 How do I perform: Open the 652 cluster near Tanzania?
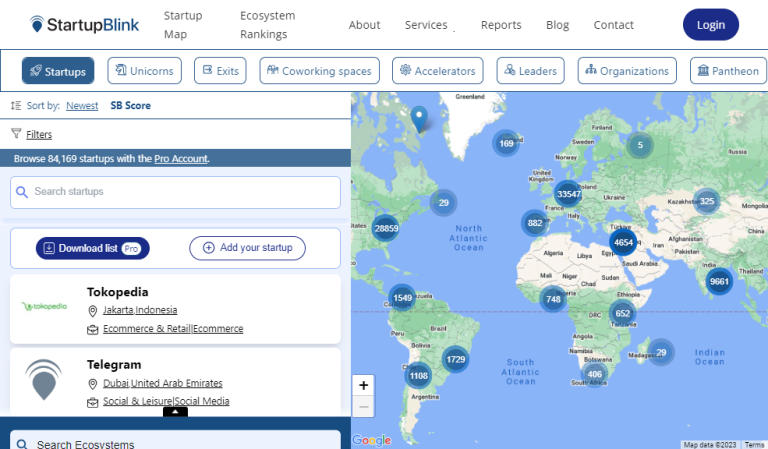(x=623, y=313)
